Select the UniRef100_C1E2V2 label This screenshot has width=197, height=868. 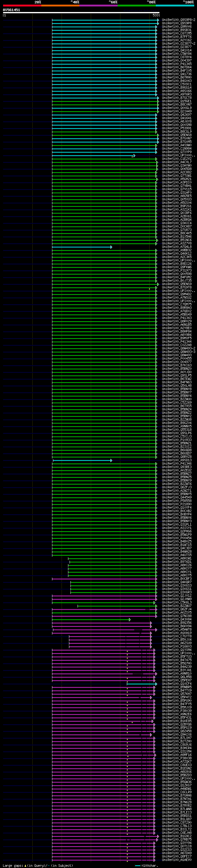[x=177, y=159]
